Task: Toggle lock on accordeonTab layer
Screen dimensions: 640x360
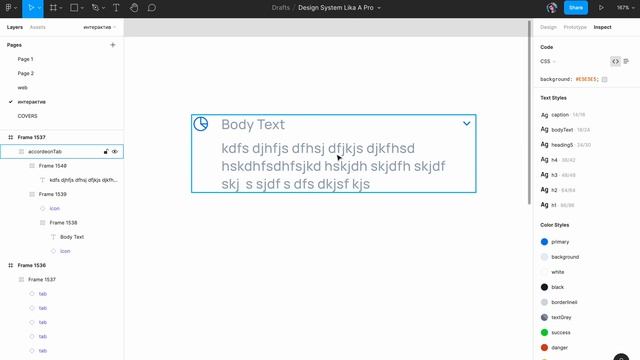Action: (106, 151)
